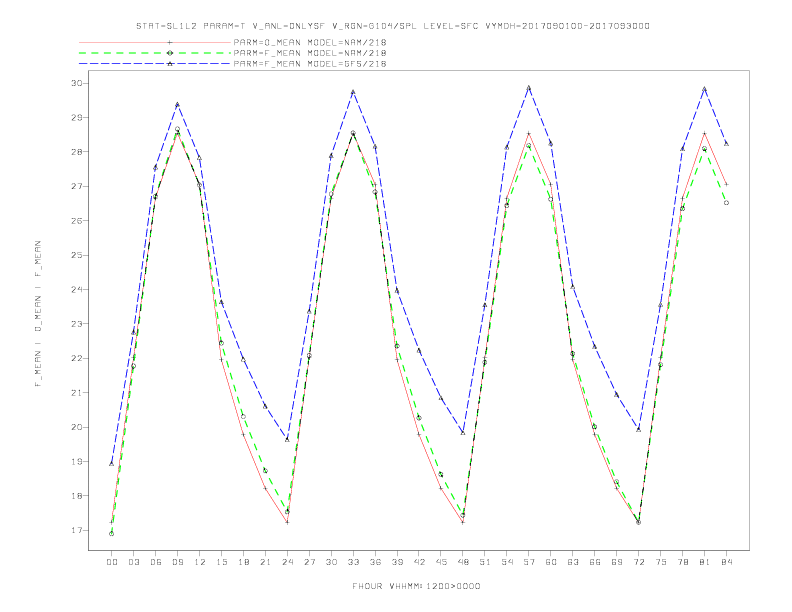
Task: Select the triangle marker in the GFS legend
Action: pyautogui.click(x=170, y=64)
